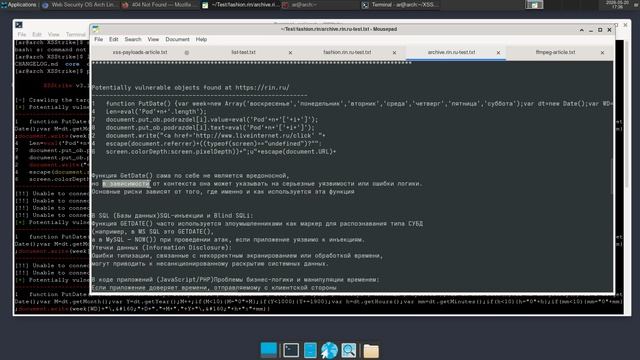Click the line 'Если приложение доверяет времени'
640x360 pixels.
coord(214,288)
